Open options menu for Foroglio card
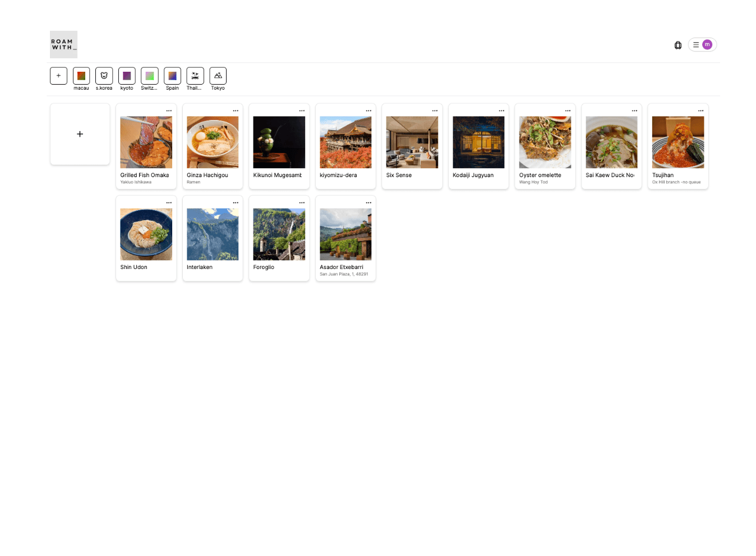 point(302,203)
